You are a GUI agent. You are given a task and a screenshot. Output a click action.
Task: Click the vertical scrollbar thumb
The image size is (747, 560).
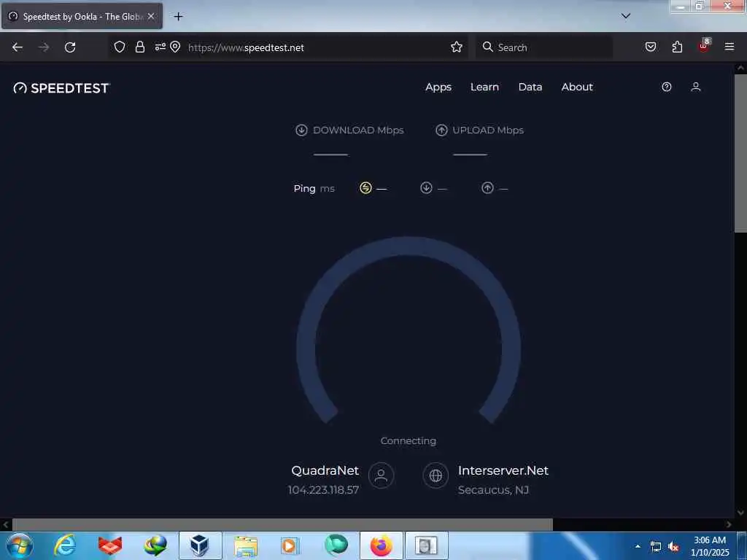coord(740,153)
